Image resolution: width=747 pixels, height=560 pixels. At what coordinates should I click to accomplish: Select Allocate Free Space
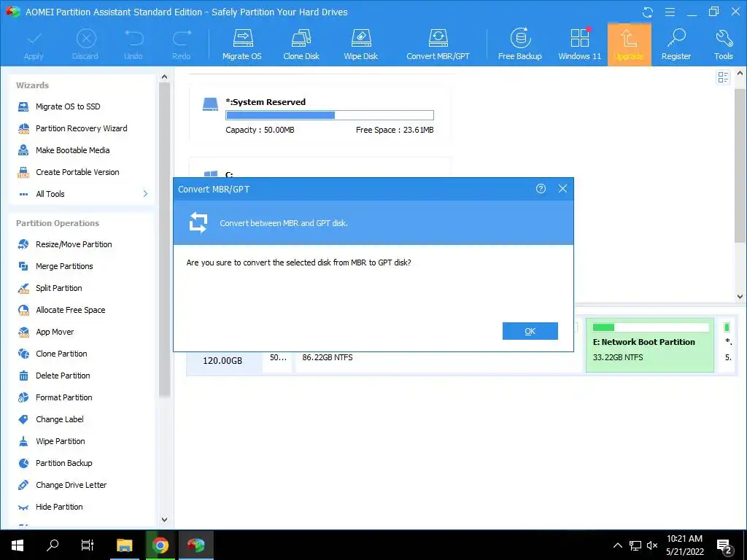click(71, 310)
